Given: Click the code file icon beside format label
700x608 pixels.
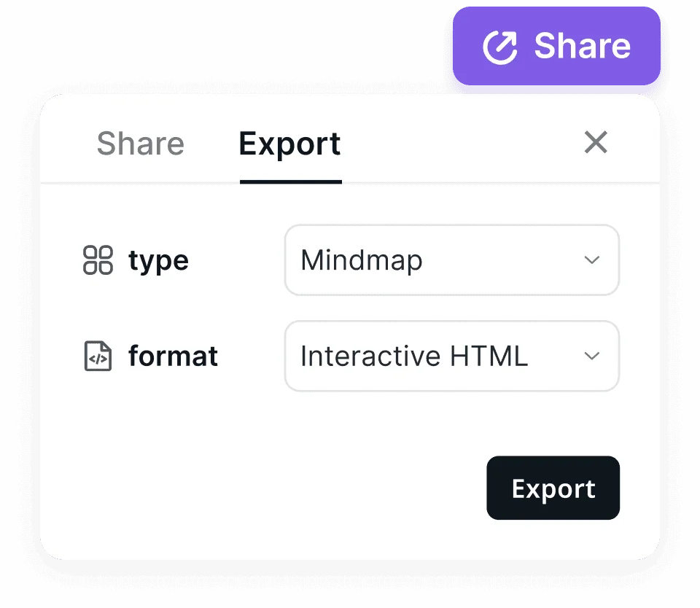Looking at the screenshot, I should pos(97,356).
